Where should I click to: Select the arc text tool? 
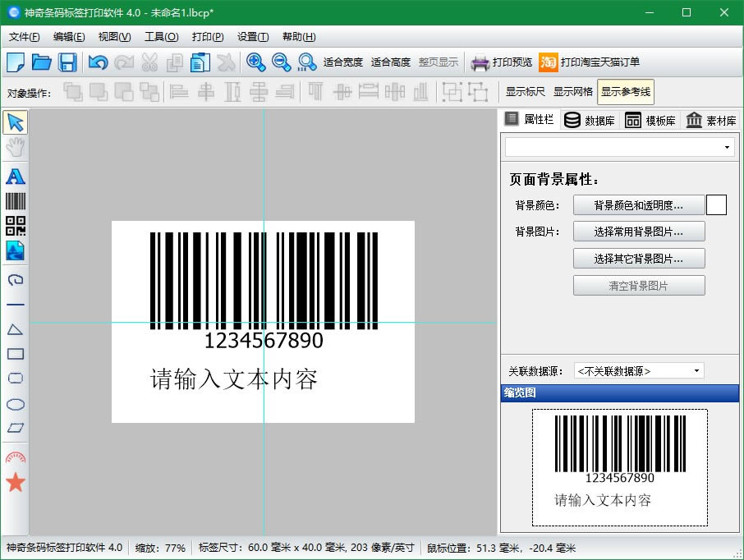tap(16, 457)
